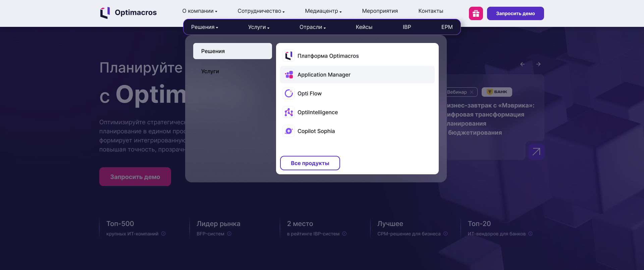
Task: Click the OptiIntelligence network icon
Action: 289,112
